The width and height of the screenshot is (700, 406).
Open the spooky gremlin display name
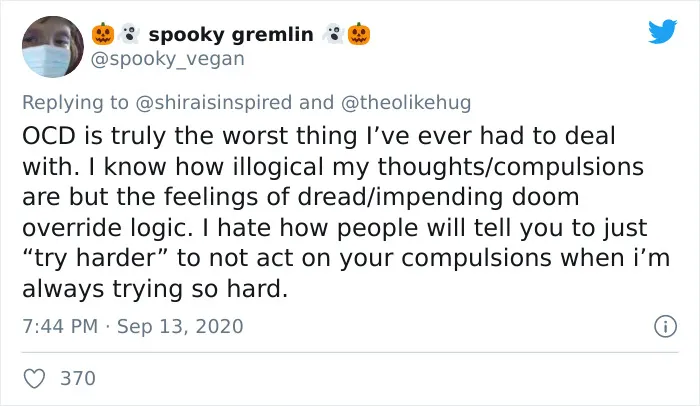tap(231, 34)
